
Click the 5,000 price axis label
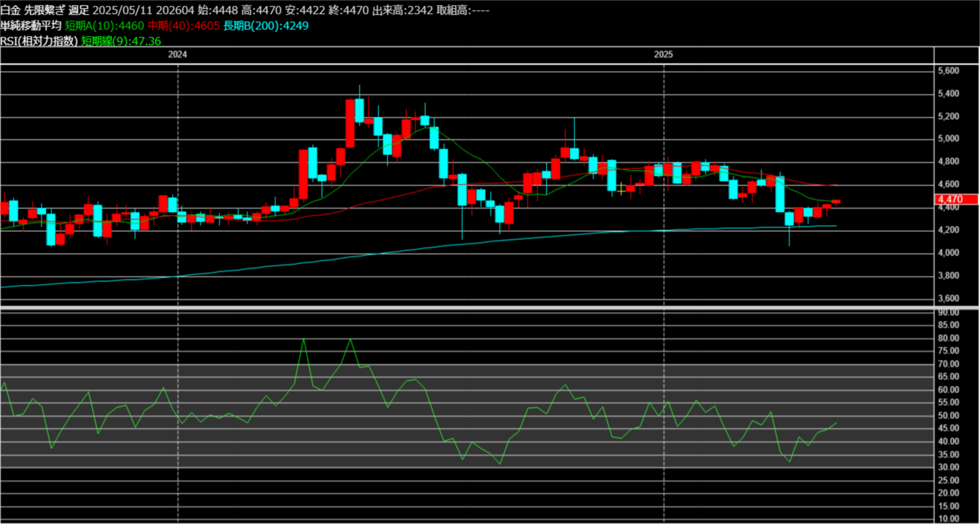coord(949,138)
